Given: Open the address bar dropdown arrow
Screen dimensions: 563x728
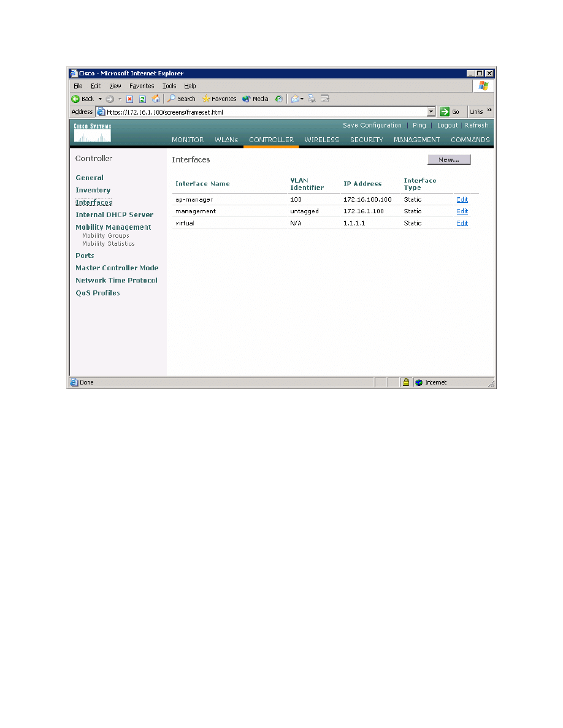Looking at the screenshot, I should pos(431,112).
